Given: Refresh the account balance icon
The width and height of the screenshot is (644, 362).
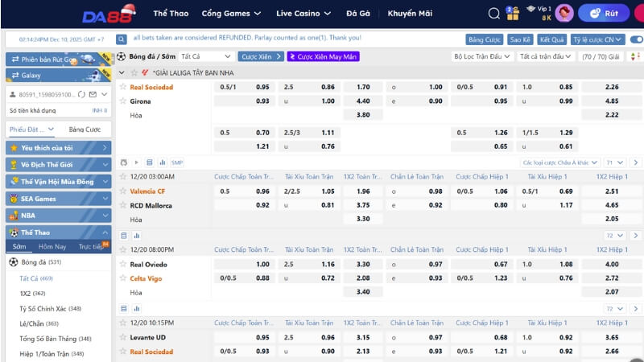Looking at the screenshot, I should (81, 94).
